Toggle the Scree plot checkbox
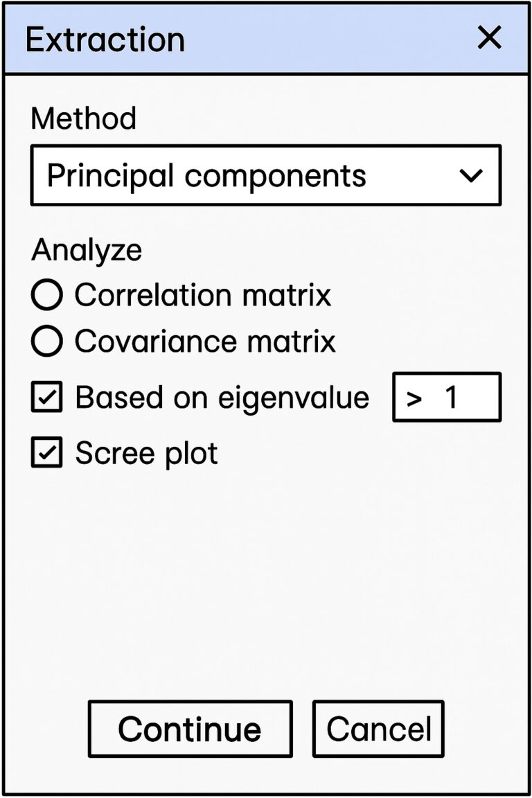Image resolution: width=532 pixels, height=798 pixels. tap(46, 452)
